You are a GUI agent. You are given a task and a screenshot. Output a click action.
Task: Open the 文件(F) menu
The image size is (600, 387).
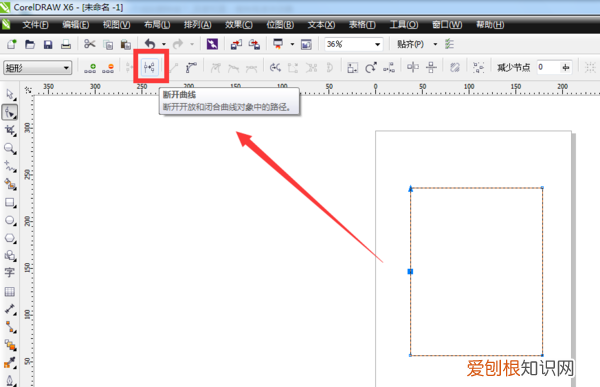coord(35,25)
